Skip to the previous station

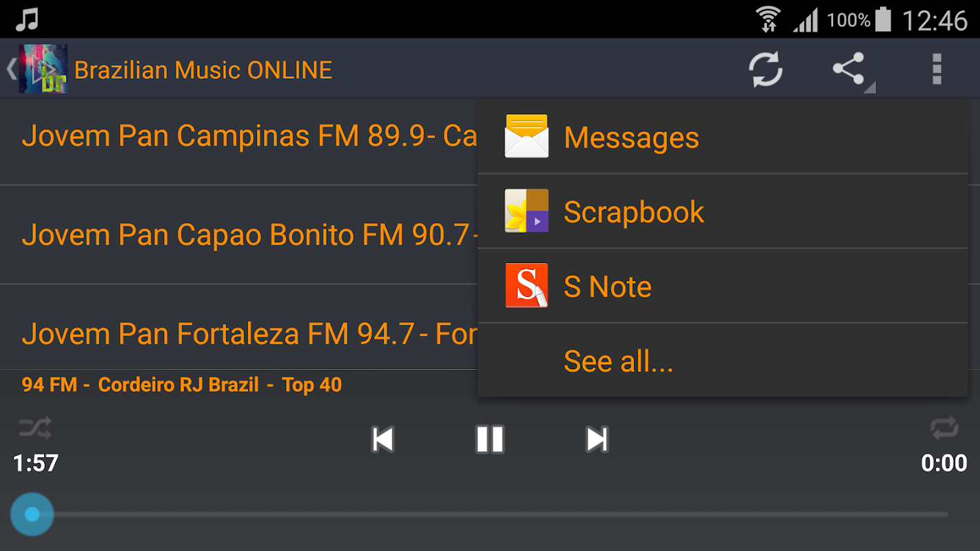click(x=382, y=439)
